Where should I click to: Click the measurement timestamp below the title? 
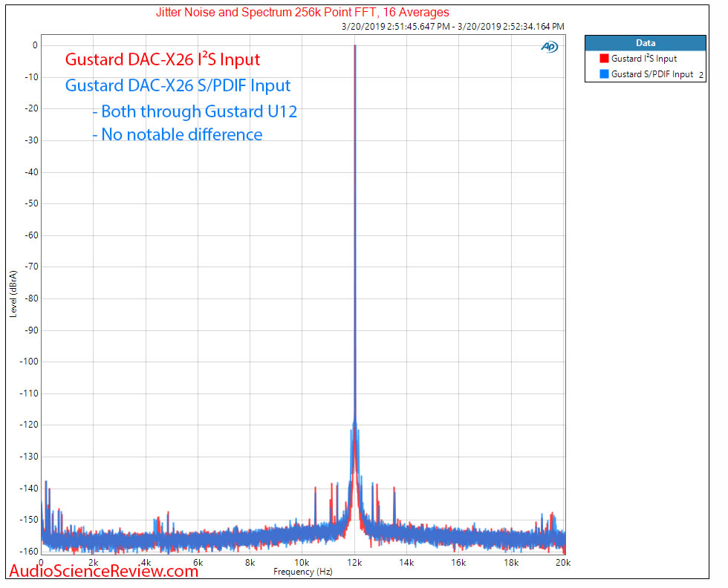click(452, 27)
